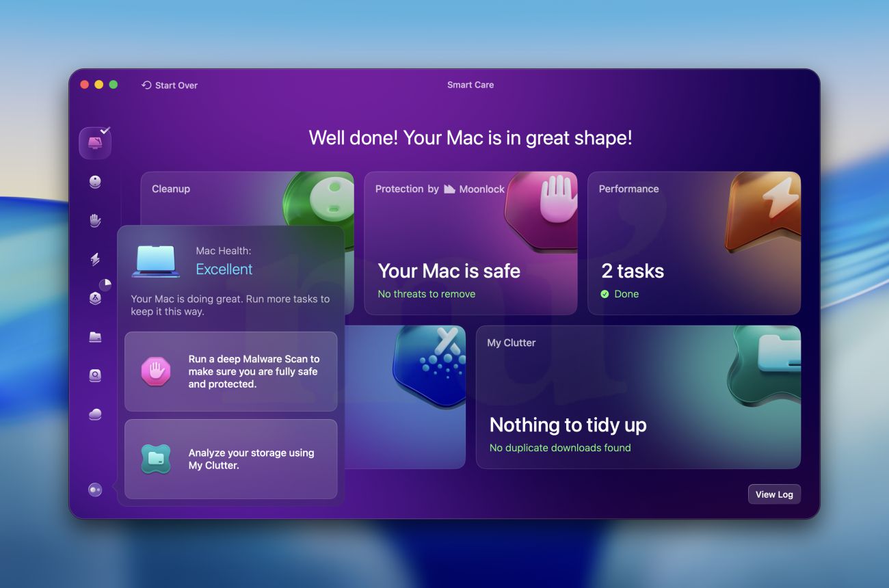This screenshot has width=889, height=588.
Task: Open the Applications icon in the sidebar
Action: point(95,298)
